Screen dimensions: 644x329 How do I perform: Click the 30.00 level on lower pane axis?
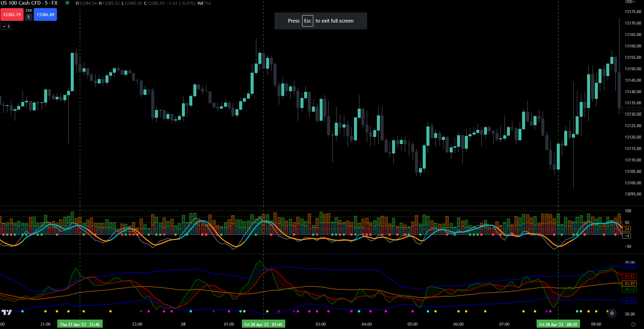click(x=630, y=314)
